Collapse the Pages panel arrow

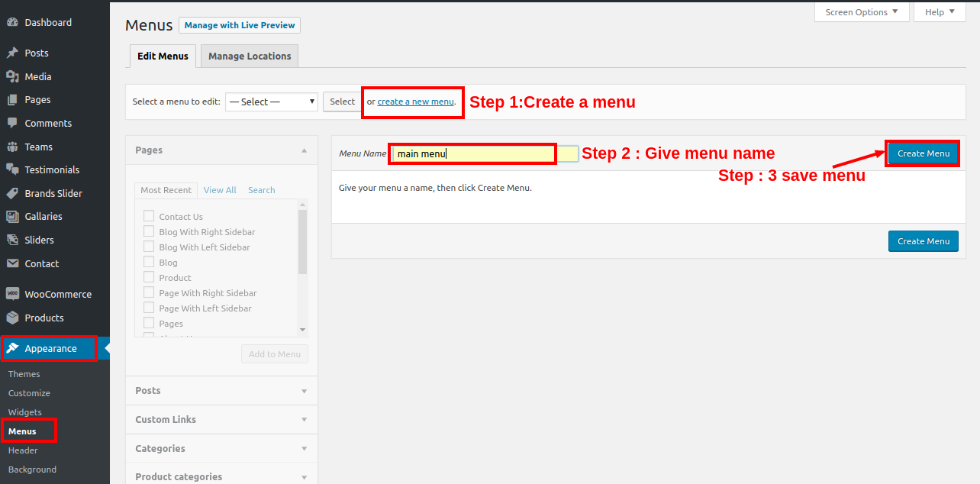click(x=304, y=150)
